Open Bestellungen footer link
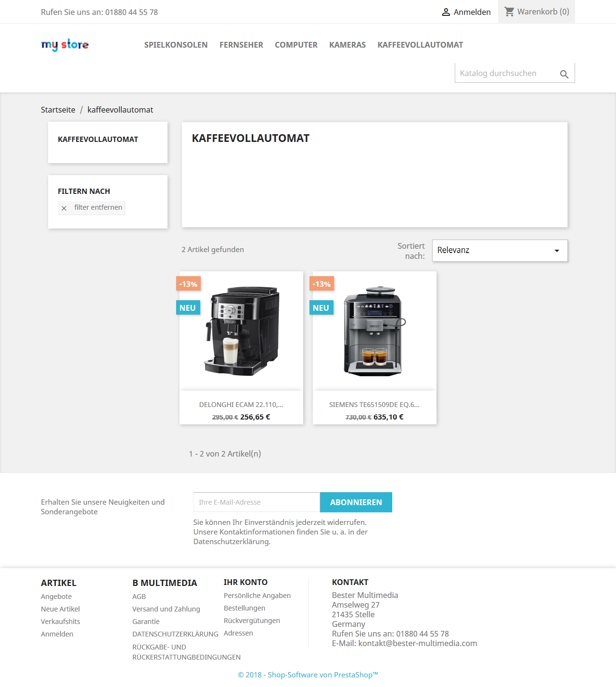 (244, 608)
